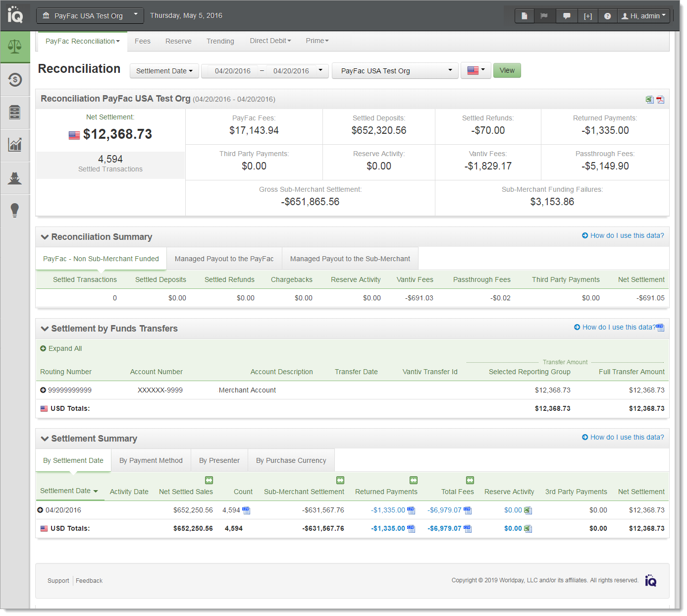Export reconciliation report to Excel
Image resolution: width=687 pixels, height=616 pixels.
click(650, 100)
